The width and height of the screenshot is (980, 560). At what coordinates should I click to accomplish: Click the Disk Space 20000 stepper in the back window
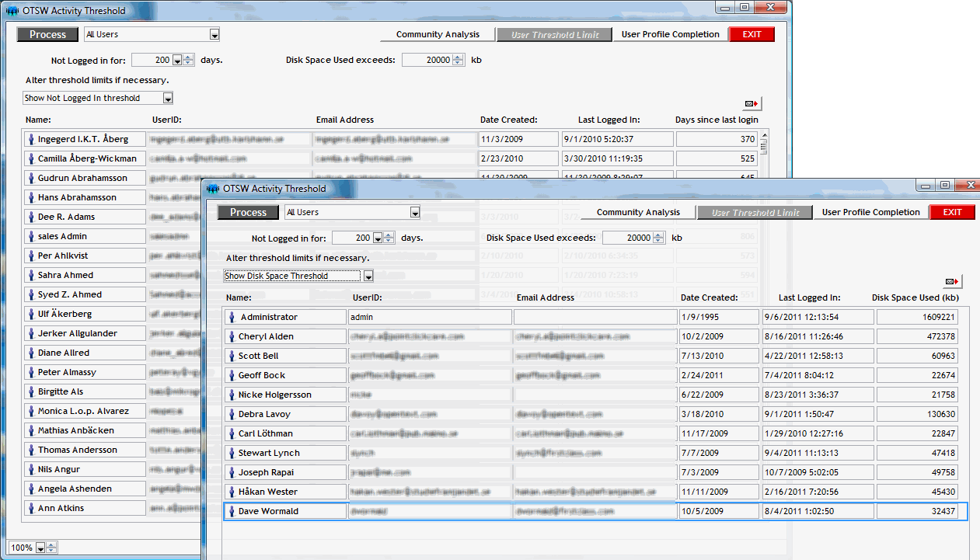458,60
